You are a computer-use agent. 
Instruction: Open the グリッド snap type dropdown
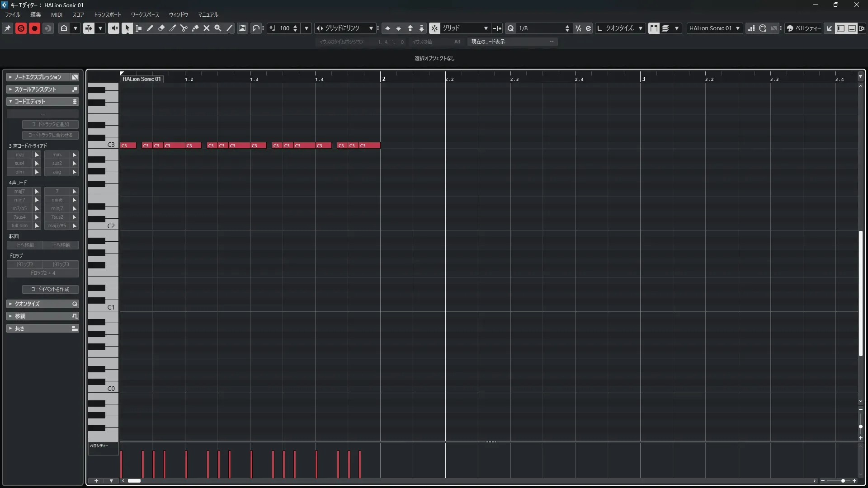click(466, 28)
